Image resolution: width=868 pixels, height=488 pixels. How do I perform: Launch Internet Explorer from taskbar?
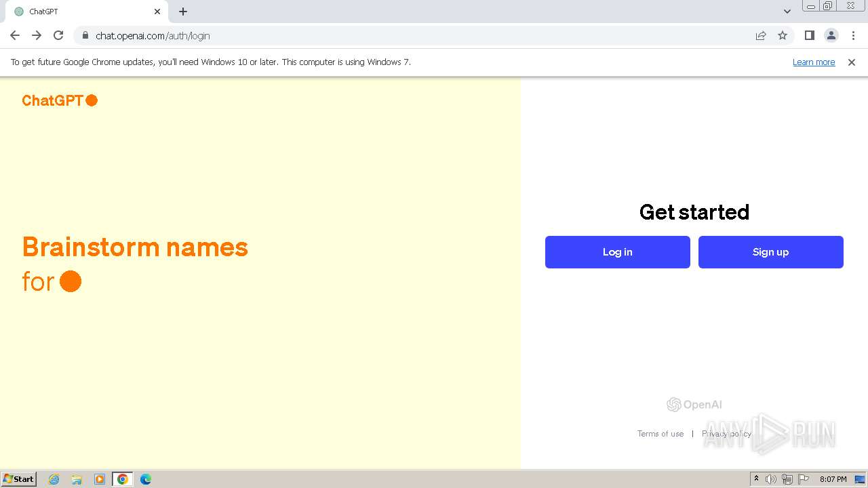click(54, 479)
